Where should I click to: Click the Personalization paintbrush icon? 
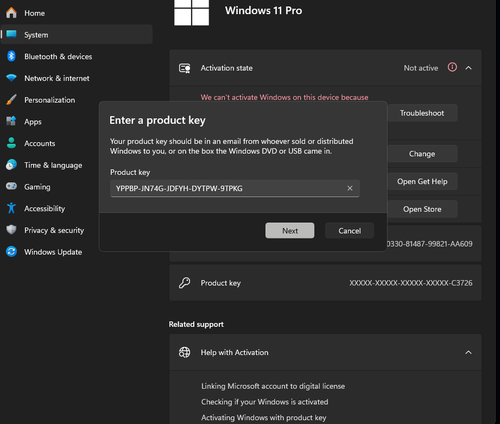[x=11, y=100]
